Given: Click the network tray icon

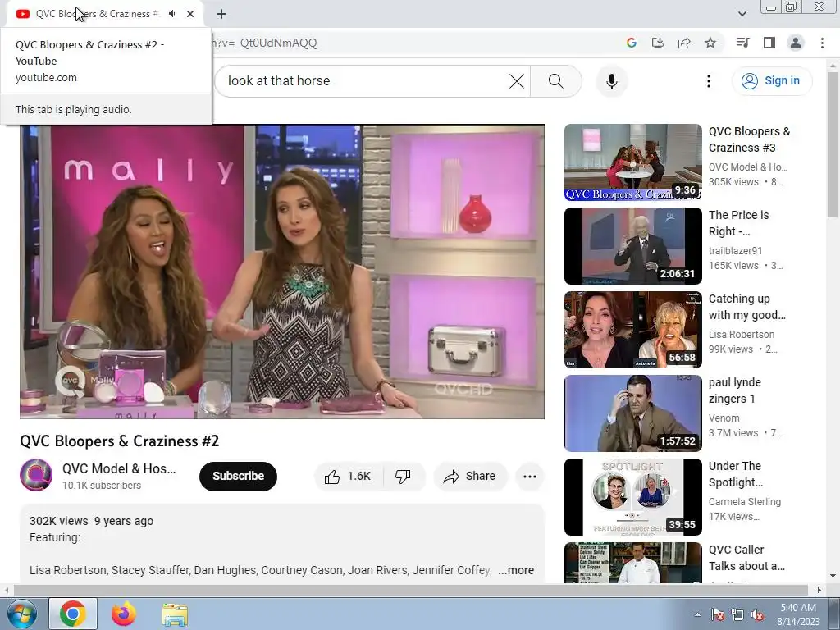Looking at the screenshot, I should click(x=737, y=614).
